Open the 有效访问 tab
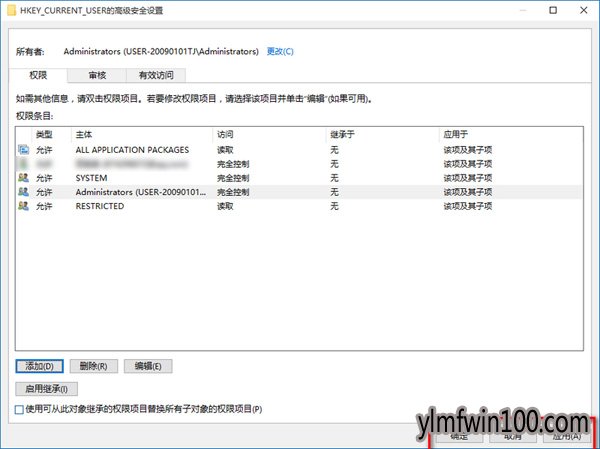The width and height of the screenshot is (600, 449). point(156,75)
